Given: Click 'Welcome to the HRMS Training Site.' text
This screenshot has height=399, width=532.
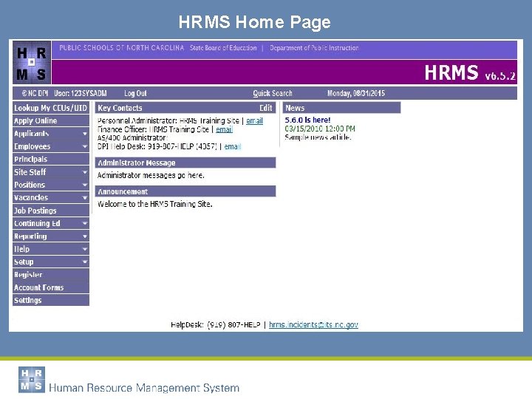Looking at the screenshot, I should point(155,204).
